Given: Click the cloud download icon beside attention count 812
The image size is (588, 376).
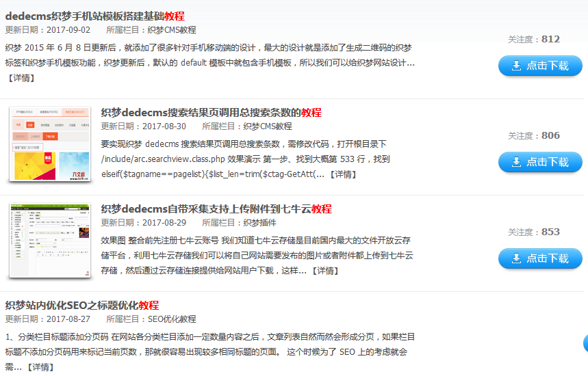Looking at the screenshot, I should pos(513,66).
